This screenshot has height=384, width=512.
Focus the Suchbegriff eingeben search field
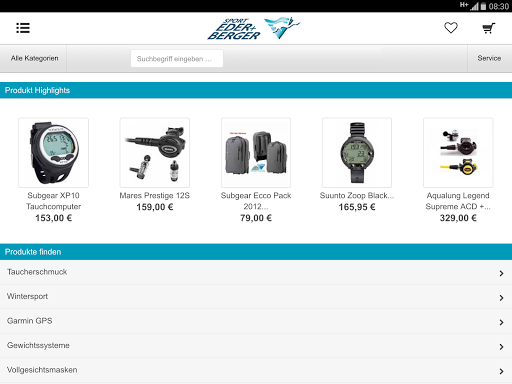177,59
